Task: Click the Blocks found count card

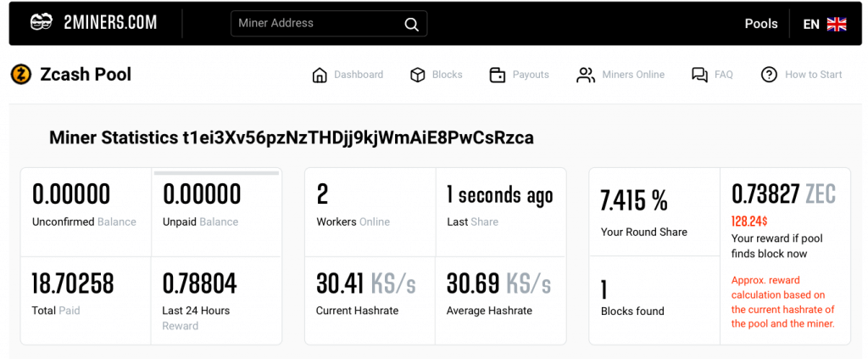Action: (654, 300)
